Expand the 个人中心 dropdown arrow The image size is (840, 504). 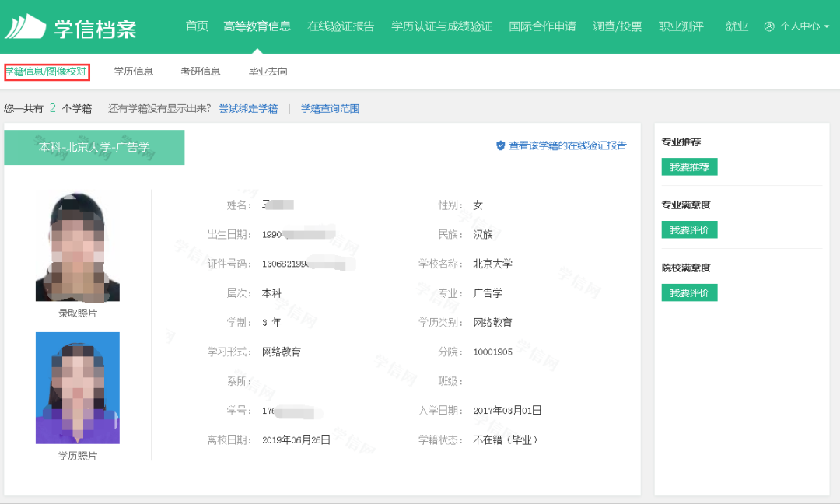826,26
